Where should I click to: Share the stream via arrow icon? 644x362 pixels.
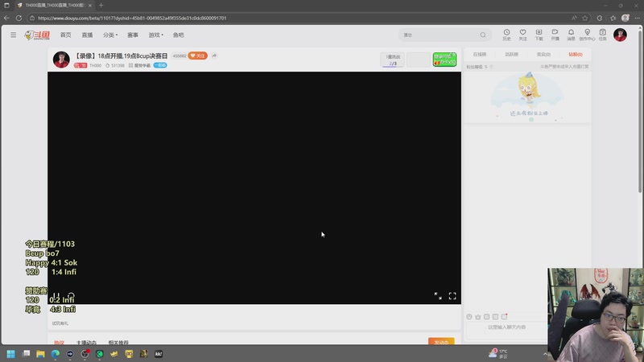[x=214, y=56]
